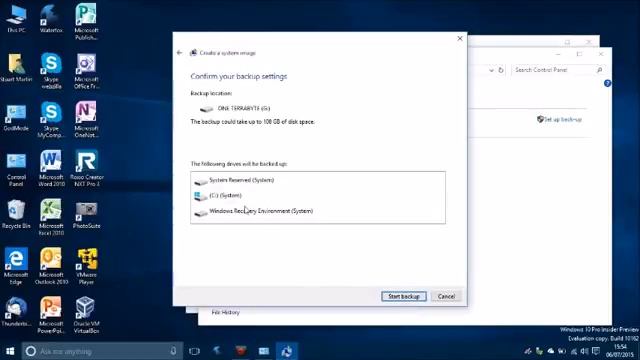
Task: Launch Microsoft OneNote desktop shortcut
Action: [86, 120]
